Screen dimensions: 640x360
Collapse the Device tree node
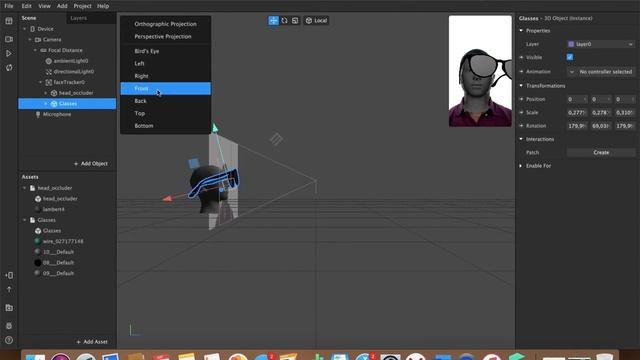(x=25, y=29)
